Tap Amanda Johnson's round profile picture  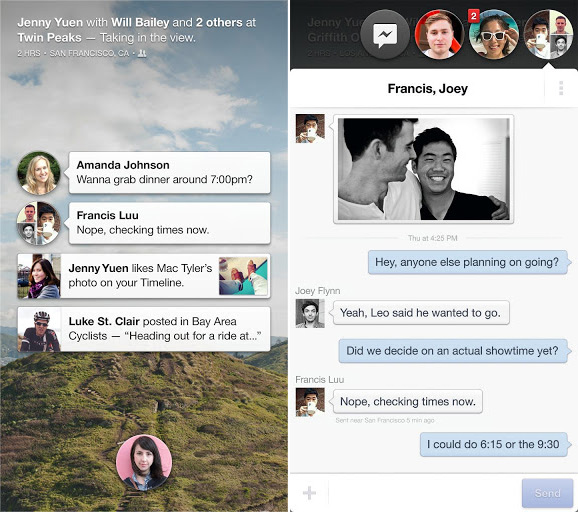click(x=39, y=173)
